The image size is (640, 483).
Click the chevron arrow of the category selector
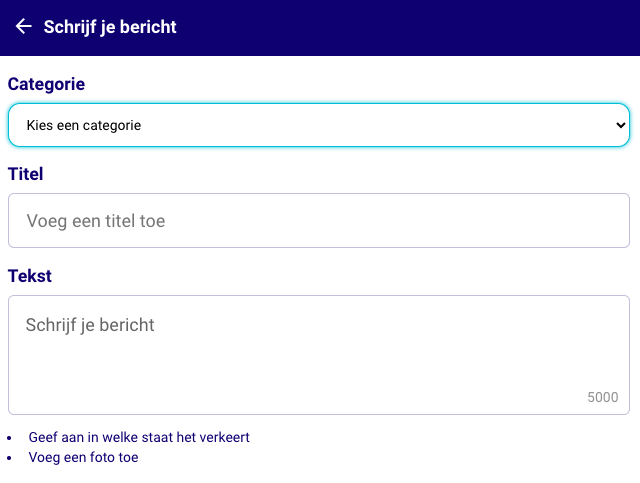[x=620, y=125]
